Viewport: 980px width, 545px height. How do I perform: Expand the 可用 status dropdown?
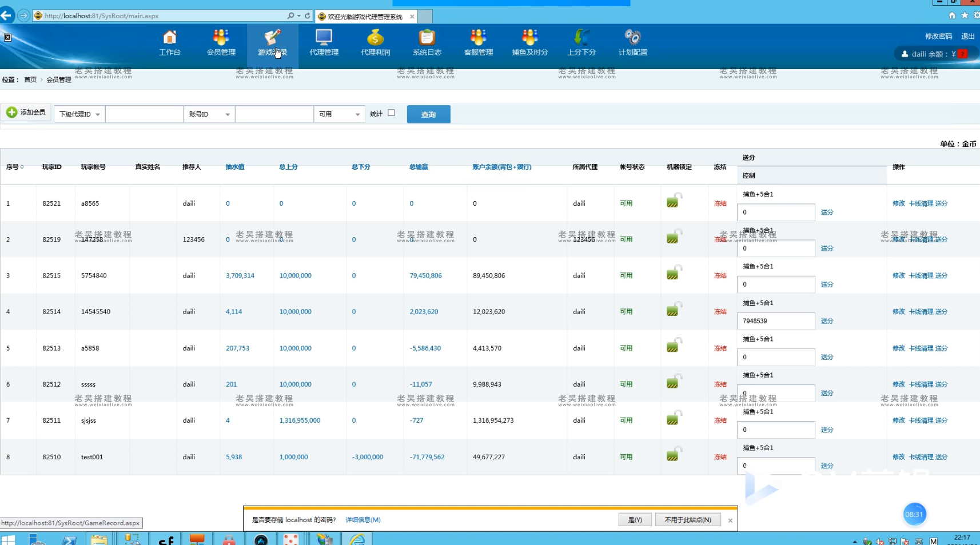pyautogui.click(x=339, y=114)
